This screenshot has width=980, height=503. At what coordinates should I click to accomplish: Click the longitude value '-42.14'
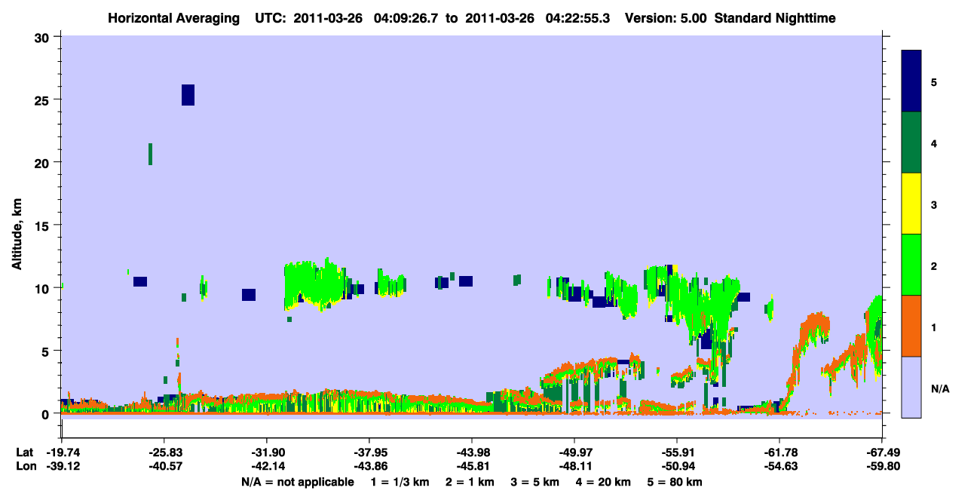click(x=267, y=467)
